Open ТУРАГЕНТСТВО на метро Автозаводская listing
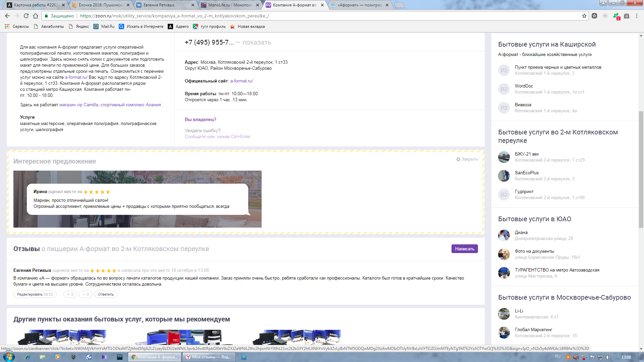The height and width of the screenshot is (362, 644). coord(557,270)
